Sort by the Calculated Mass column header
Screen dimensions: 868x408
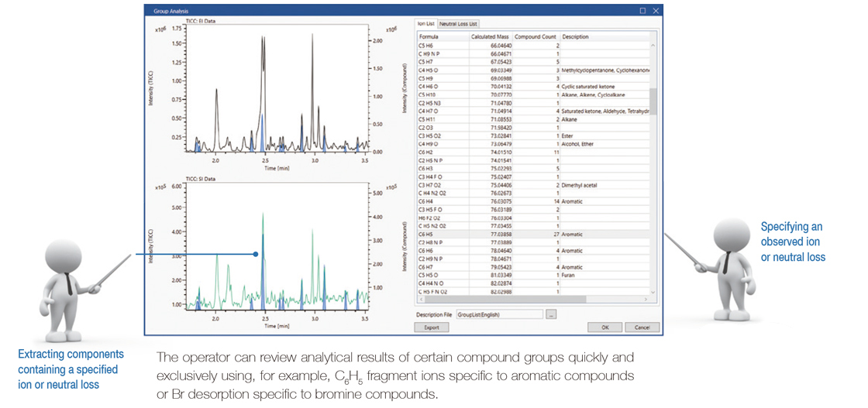click(x=491, y=37)
